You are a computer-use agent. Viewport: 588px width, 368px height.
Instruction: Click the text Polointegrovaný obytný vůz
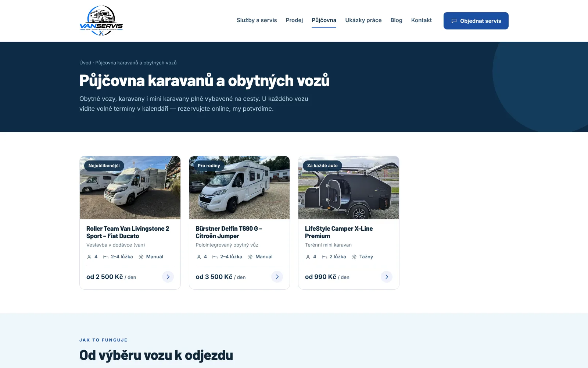[x=227, y=245]
